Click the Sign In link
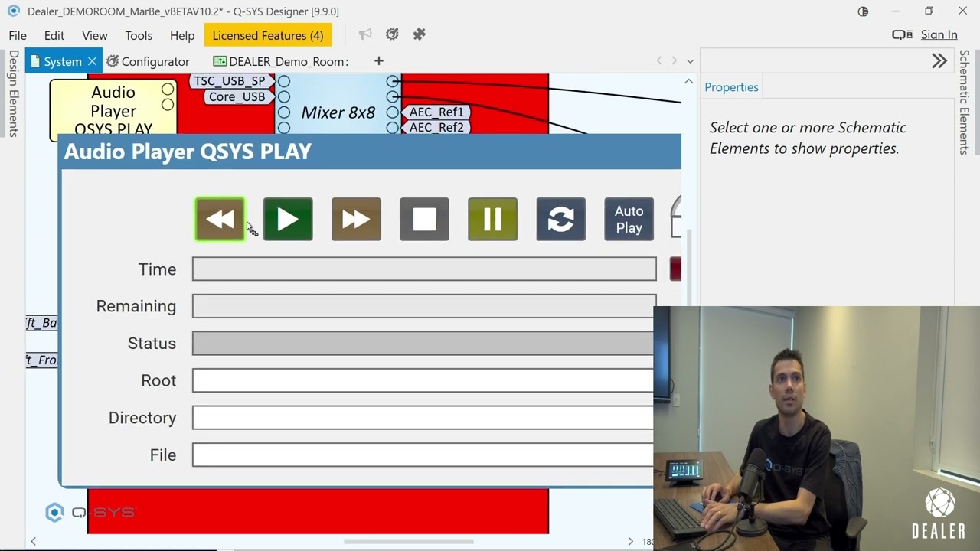The width and height of the screenshot is (980, 551). click(939, 34)
